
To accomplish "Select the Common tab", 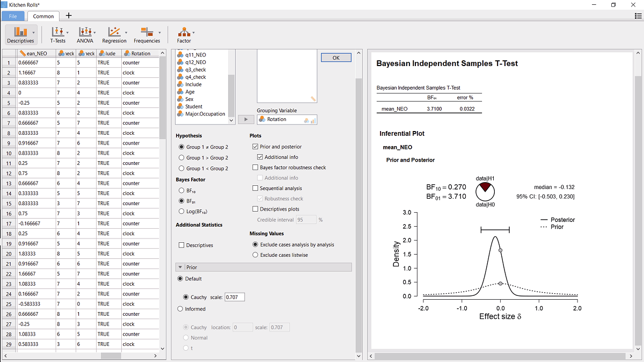I will [x=43, y=16].
